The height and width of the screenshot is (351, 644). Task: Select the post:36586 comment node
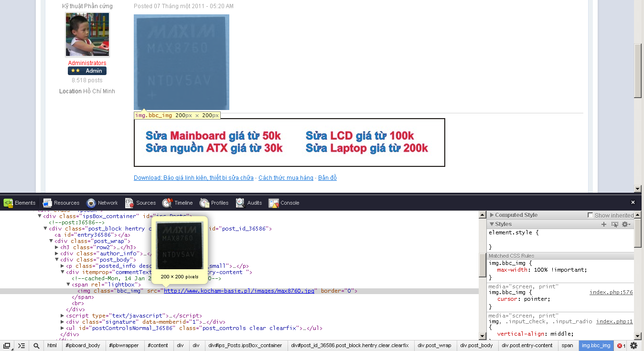(76, 222)
